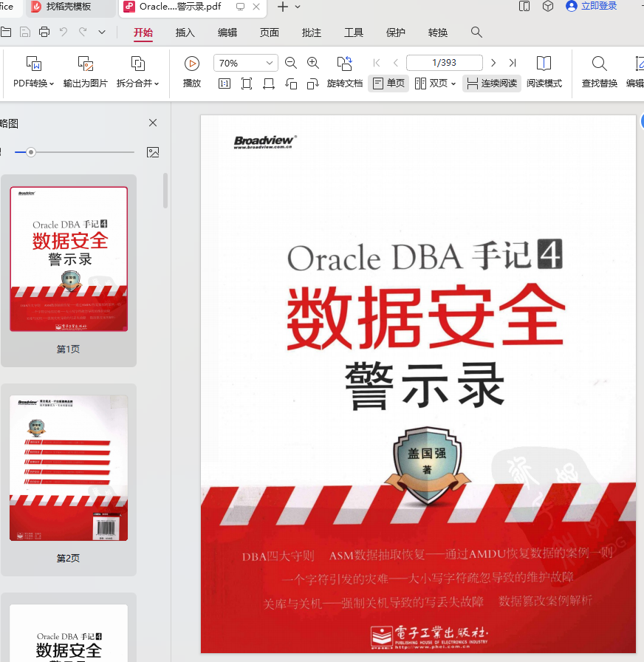644x662 pixels.
Task: Click the cube icon in the title bar
Action: pyautogui.click(x=548, y=7)
